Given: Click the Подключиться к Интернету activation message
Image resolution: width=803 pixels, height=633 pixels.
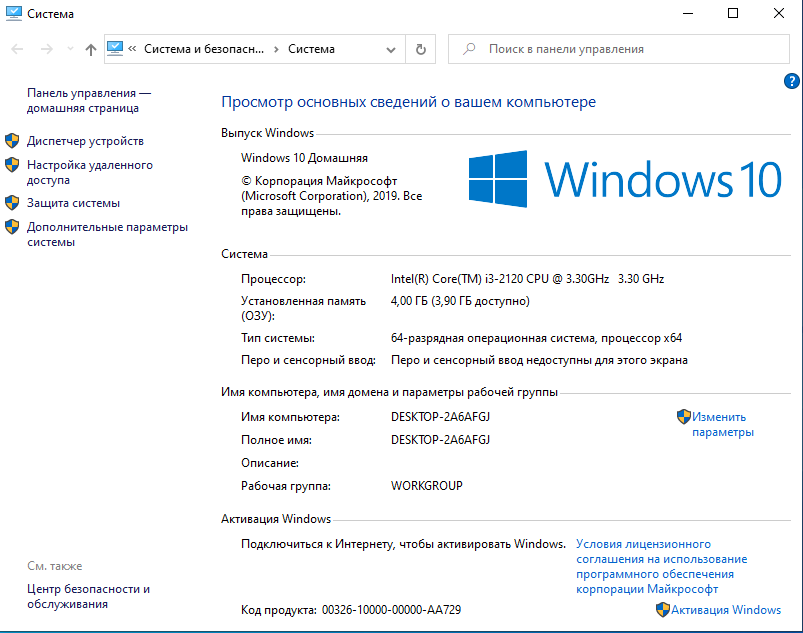Looking at the screenshot, I should 404,544.
